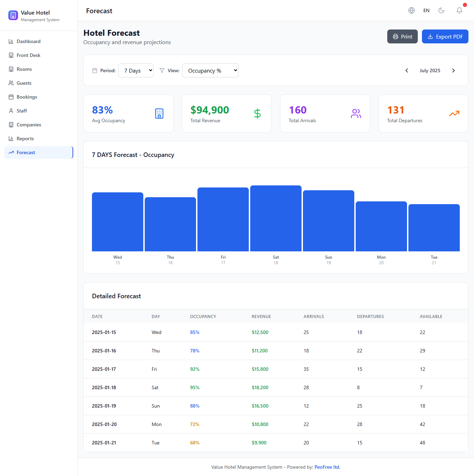The width and height of the screenshot is (474, 476).
Task: Navigate to Bookings in the sidebar
Action: [27, 97]
